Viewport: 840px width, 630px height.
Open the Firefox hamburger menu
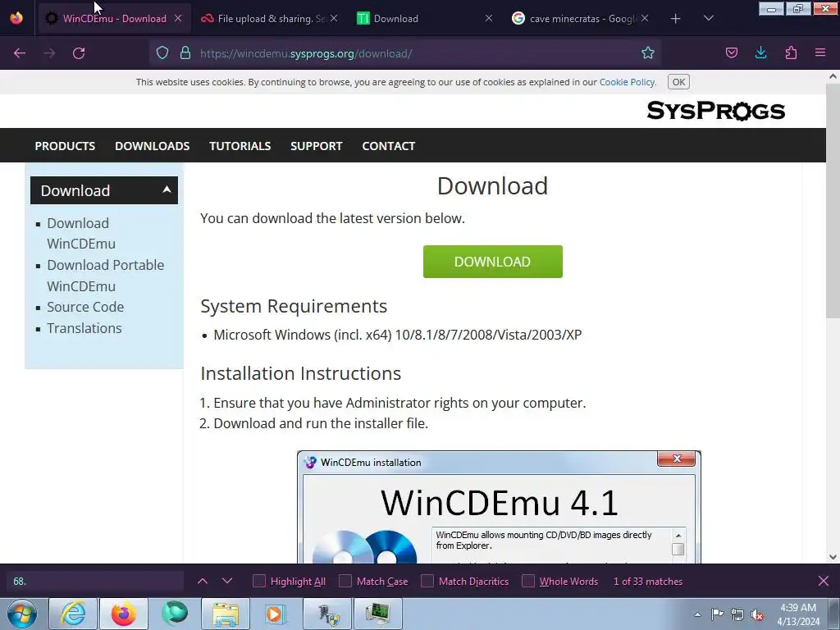[x=820, y=53]
